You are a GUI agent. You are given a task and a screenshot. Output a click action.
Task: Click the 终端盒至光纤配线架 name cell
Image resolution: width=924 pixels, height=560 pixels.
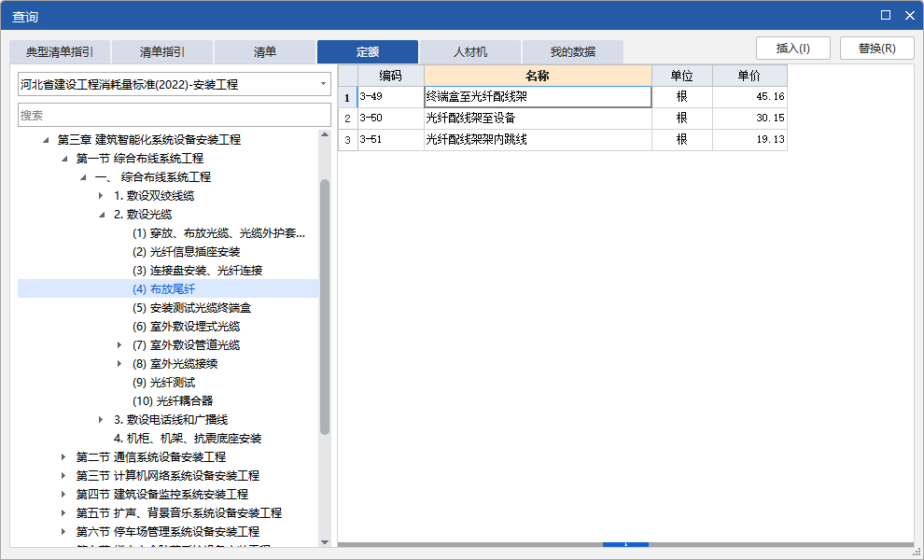point(538,97)
